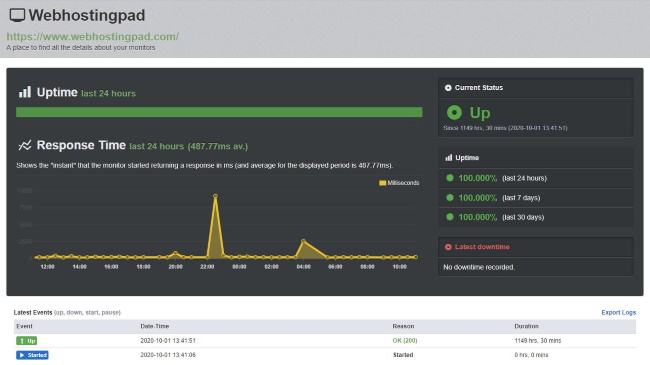Click green dot for last 7 days
Viewport: 650px width, 365px height.
[449, 197]
